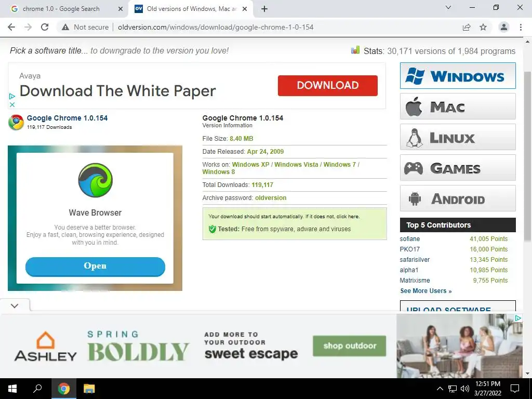This screenshot has height=399, width=532.
Task: Open the Android software category
Action: coord(458,198)
